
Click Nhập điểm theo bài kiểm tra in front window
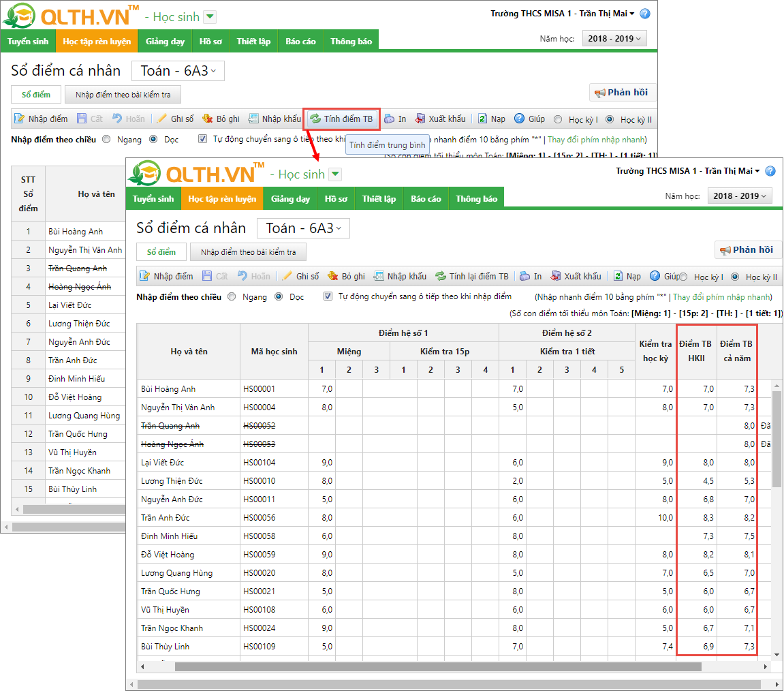[x=248, y=252]
